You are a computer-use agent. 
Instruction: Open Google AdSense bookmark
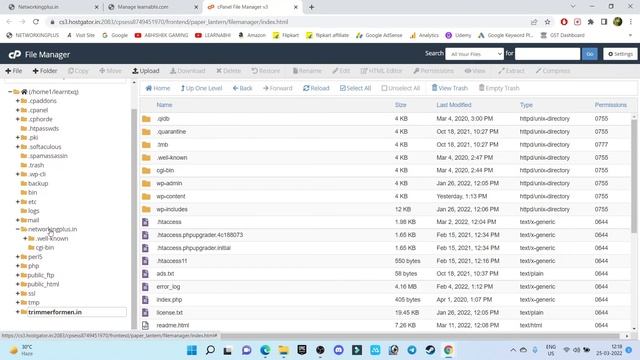tap(379, 35)
